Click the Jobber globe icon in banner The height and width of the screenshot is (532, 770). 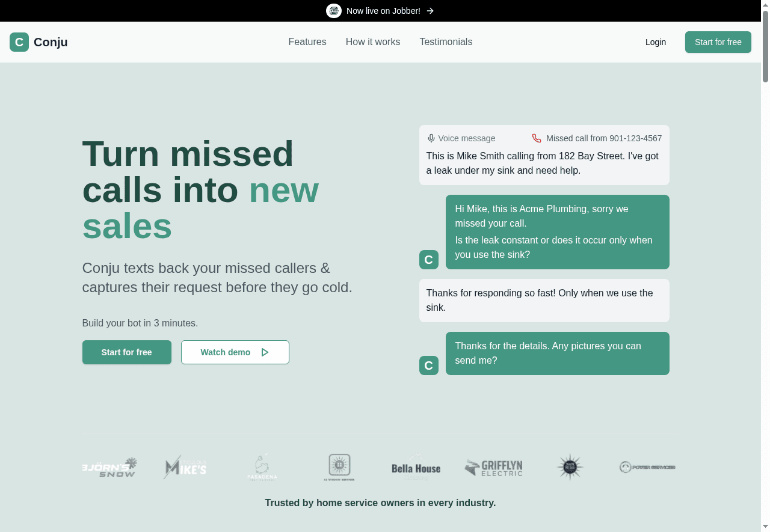(x=334, y=11)
